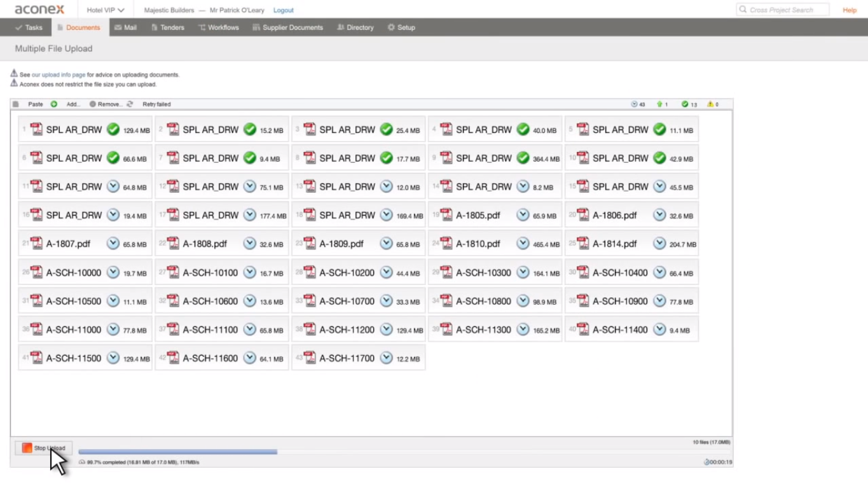This screenshot has width=868, height=488.
Task: Click the green checkmark on file 9
Action: (x=523, y=158)
